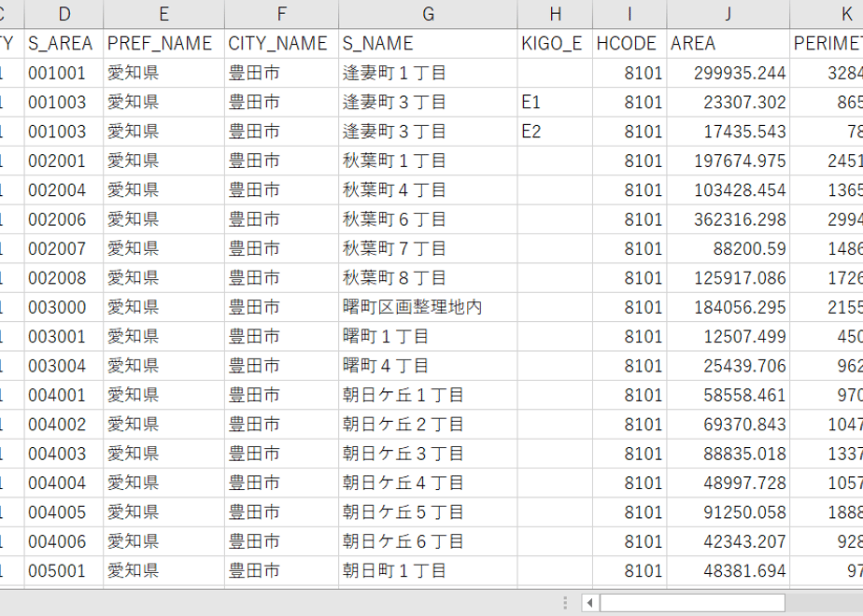Select AREA cell 103428.454
This screenshot has width=863, height=616.
pyautogui.click(x=729, y=189)
